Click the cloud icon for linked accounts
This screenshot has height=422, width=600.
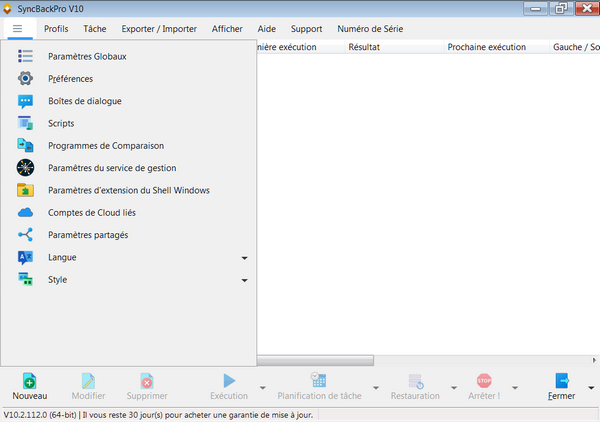(x=25, y=212)
